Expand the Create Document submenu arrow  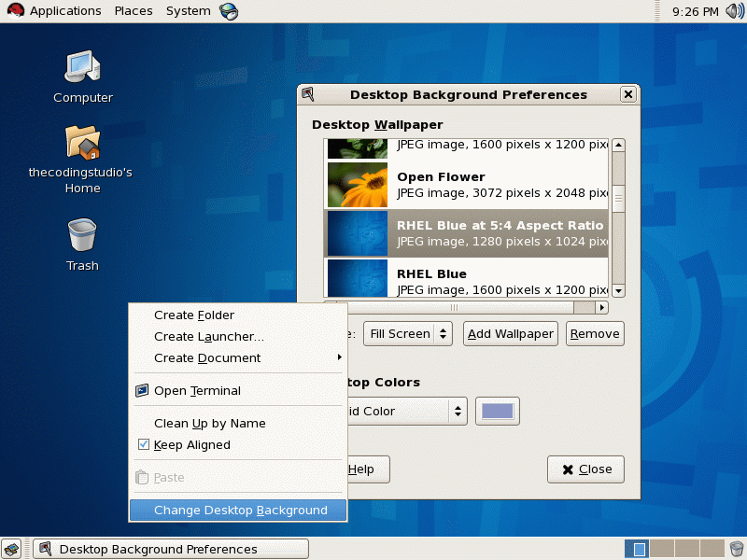[339, 357]
